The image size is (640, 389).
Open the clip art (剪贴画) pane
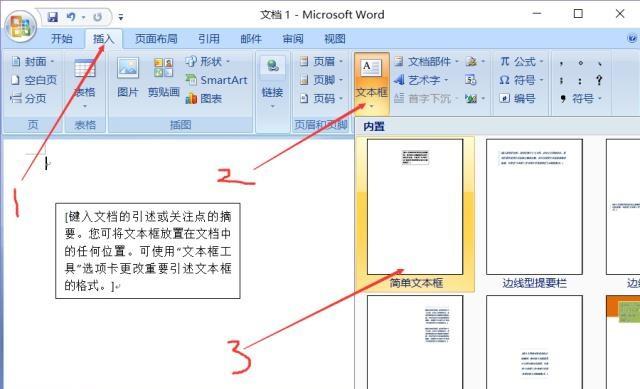163,78
